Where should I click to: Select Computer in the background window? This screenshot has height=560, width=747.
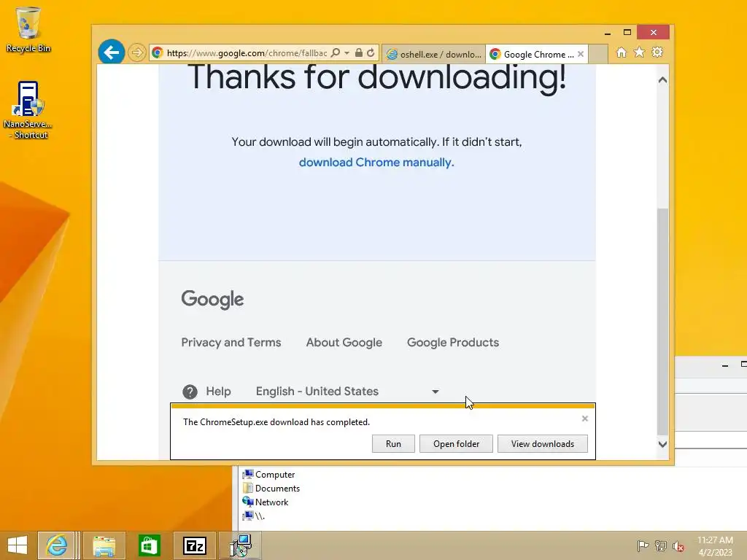point(269,475)
